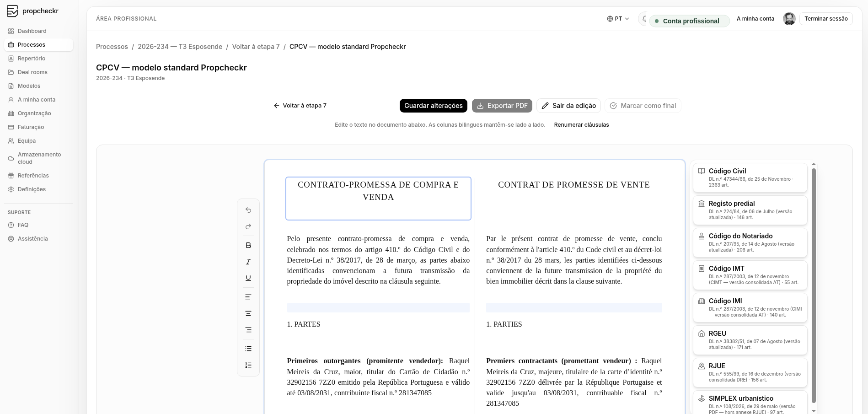The height and width of the screenshot is (414, 868).
Task: Click the undo icon in editor toolbar
Action: click(248, 210)
